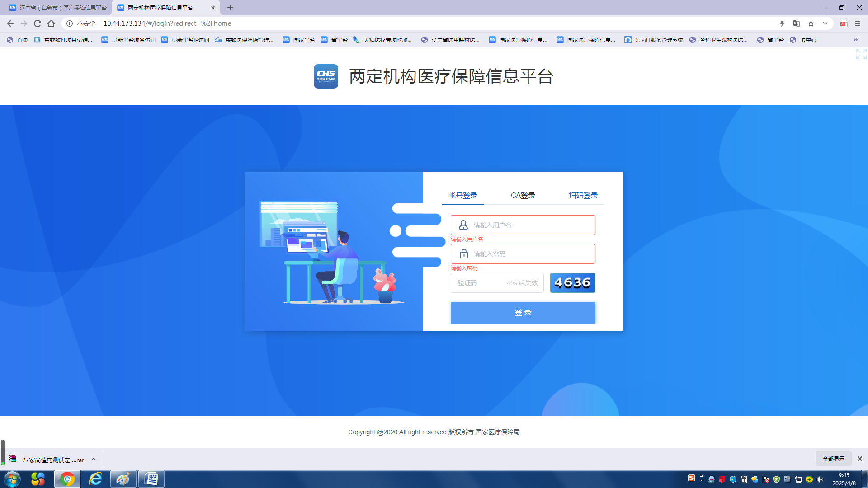Click the browser back arrow
Screen dimensions: 868x488
point(10,23)
